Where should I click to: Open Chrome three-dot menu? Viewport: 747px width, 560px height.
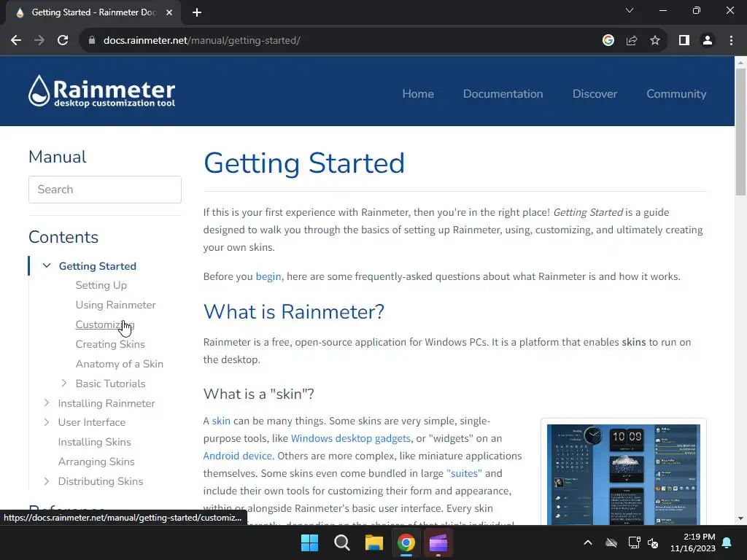click(x=731, y=41)
